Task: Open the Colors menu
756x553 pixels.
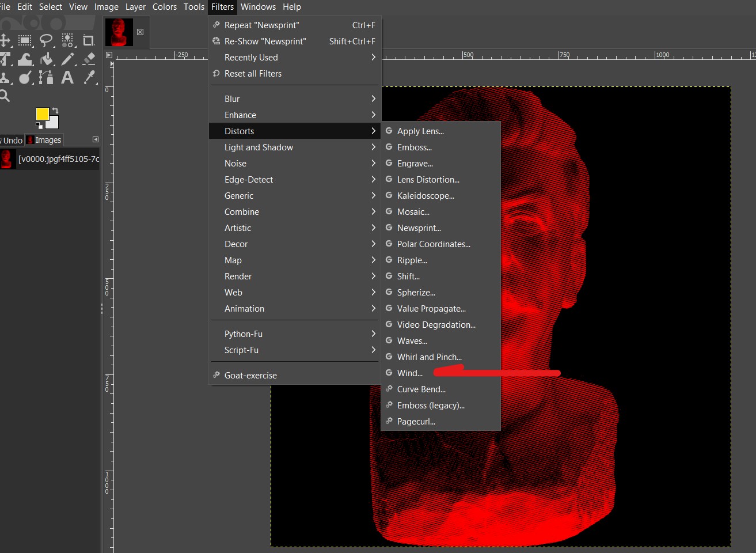Action: 164,7
